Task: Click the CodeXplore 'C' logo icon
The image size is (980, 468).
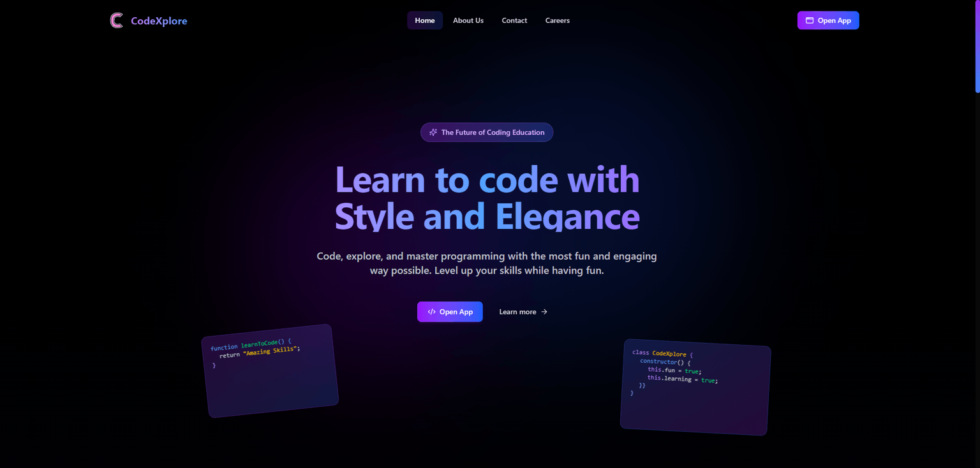Action: click(x=116, y=20)
